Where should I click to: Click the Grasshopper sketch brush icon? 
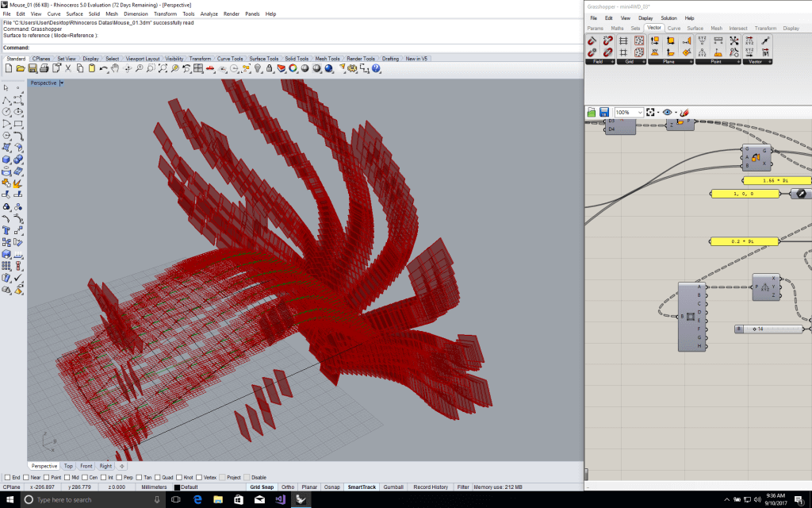click(x=684, y=112)
